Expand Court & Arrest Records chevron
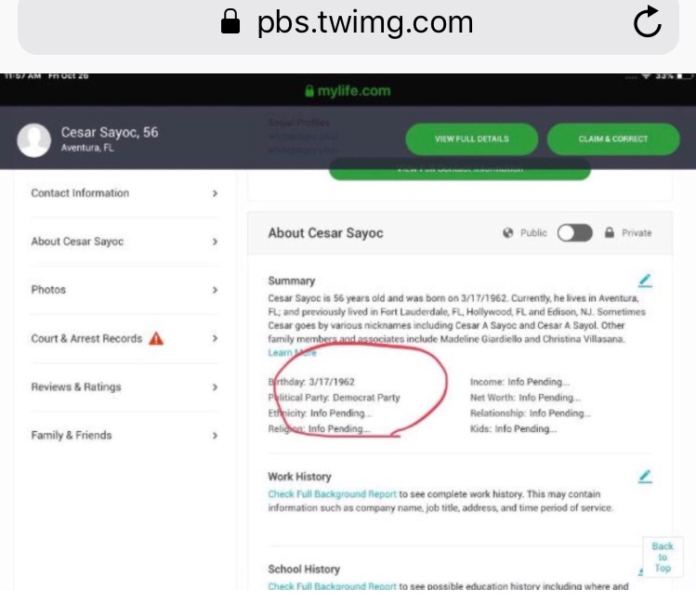This screenshot has width=696, height=616. pos(216,338)
